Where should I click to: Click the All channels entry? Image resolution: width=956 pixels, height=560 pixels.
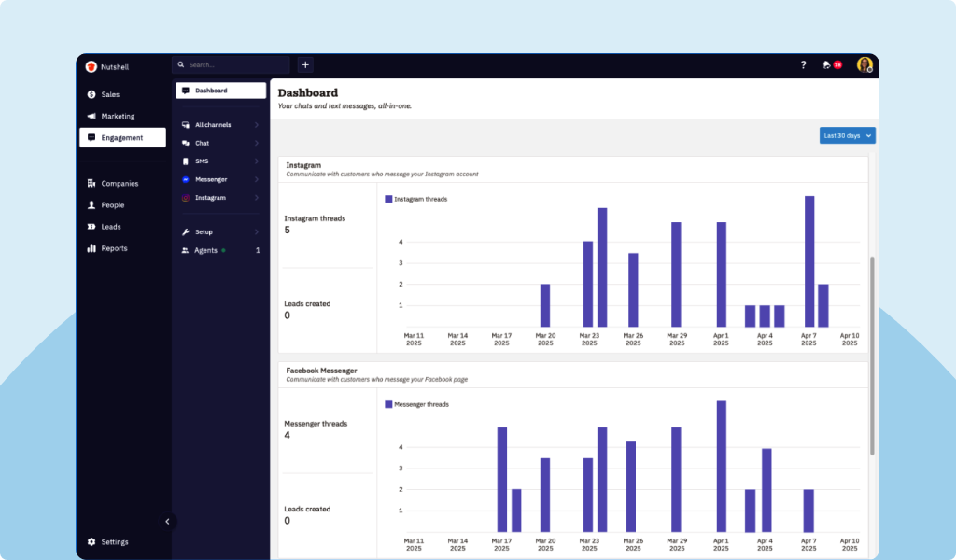coord(211,124)
